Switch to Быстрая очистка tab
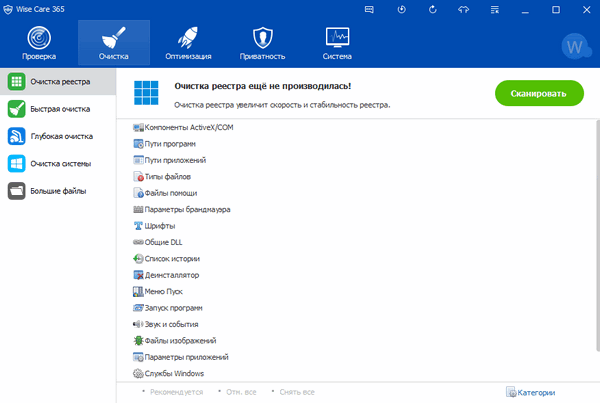Viewport: 600px width, 403px height. [x=58, y=109]
